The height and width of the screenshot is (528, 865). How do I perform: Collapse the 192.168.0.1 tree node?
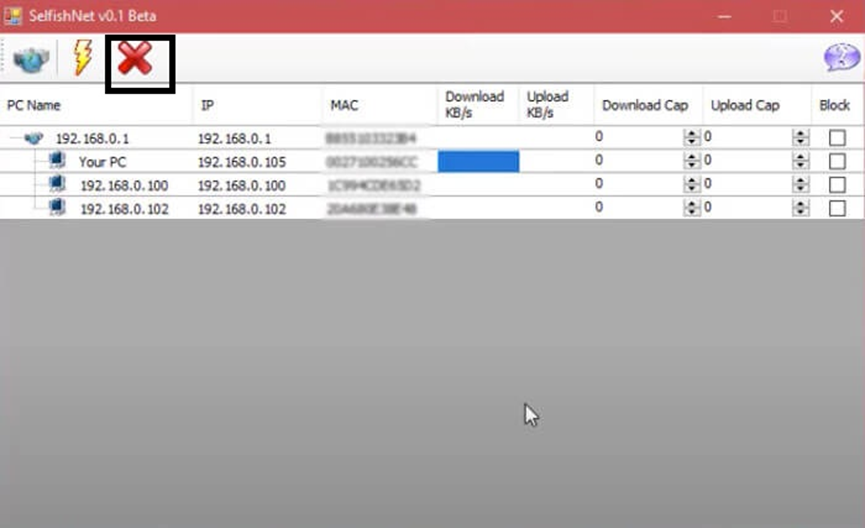point(13,138)
